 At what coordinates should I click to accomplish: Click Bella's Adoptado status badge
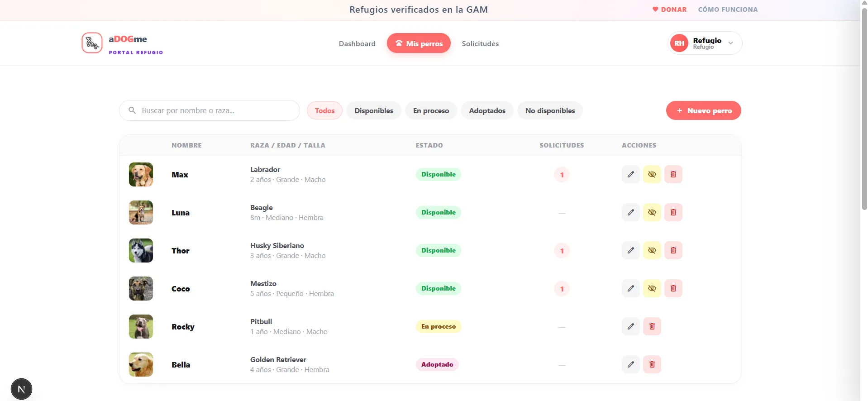click(437, 364)
